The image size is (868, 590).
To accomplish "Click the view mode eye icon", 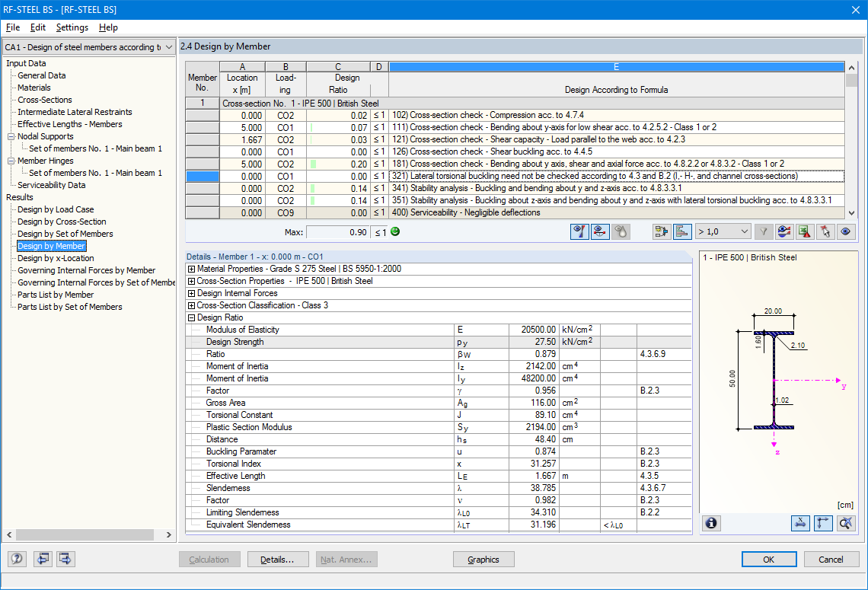I will (x=845, y=232).
